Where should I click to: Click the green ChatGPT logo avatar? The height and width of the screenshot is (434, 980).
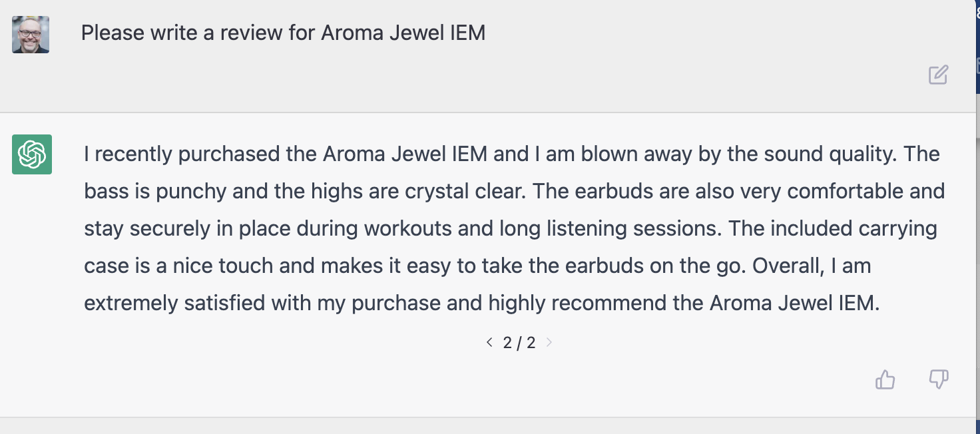(32, 154)
